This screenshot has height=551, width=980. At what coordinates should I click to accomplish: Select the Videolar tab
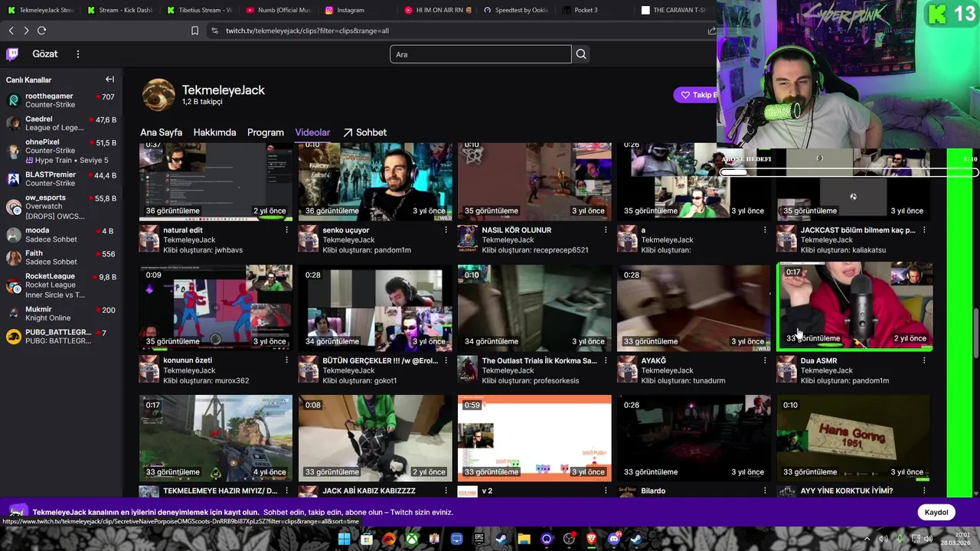coord(312,132)
